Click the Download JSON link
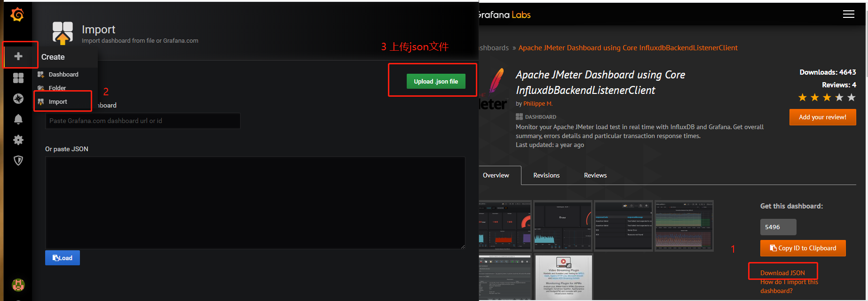This screenshot has width=868, height=301. [x=782, y=273]
